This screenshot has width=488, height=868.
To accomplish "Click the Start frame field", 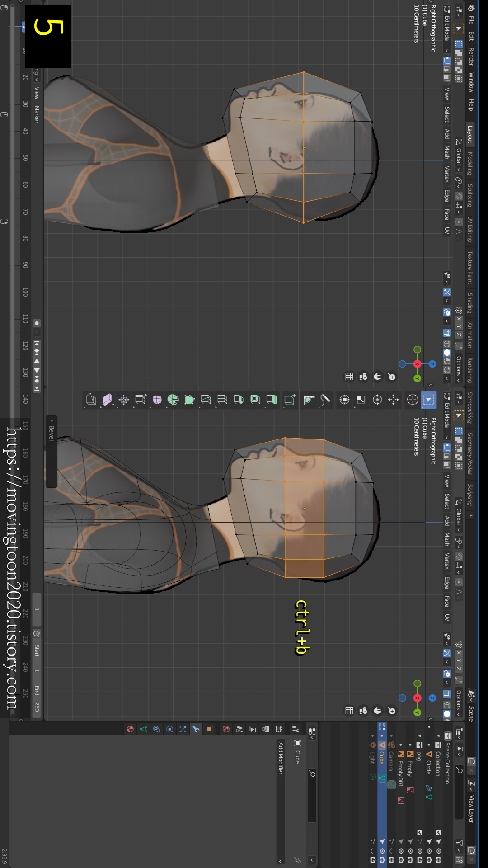I will [37, 659].
